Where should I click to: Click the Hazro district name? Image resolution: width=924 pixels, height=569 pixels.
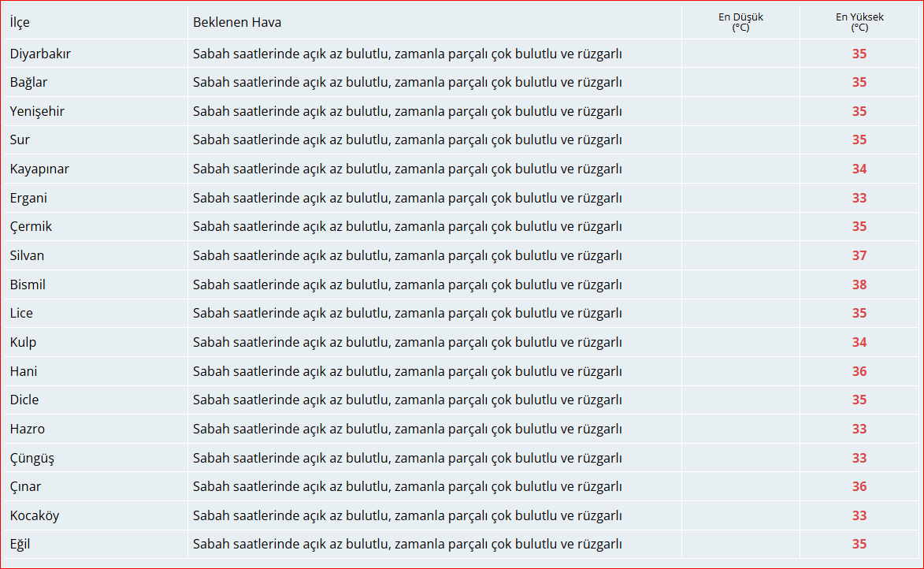pos(28,429)
